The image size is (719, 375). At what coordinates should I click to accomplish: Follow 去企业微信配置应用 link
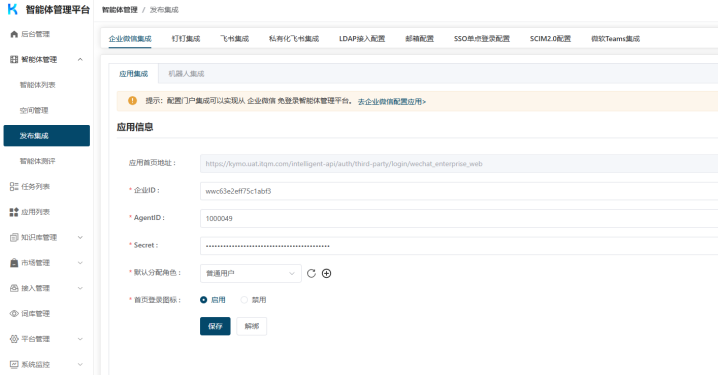(392, 102)
